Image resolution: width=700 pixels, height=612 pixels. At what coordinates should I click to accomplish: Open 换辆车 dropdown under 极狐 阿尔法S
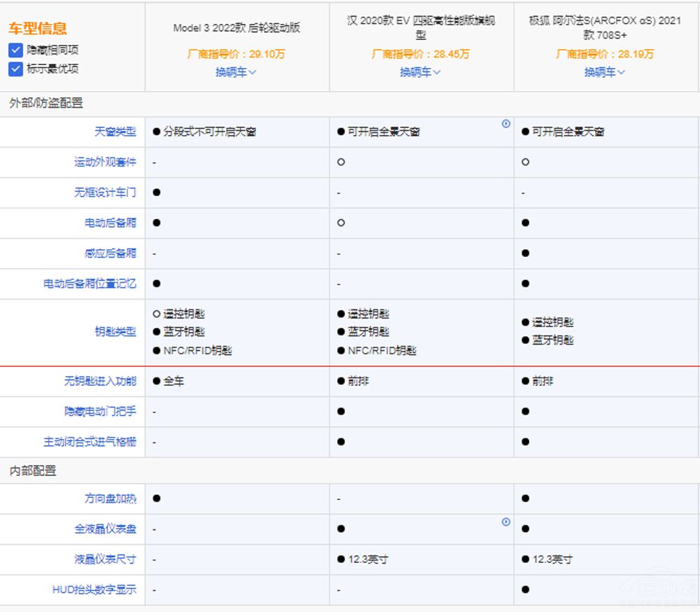605,72
